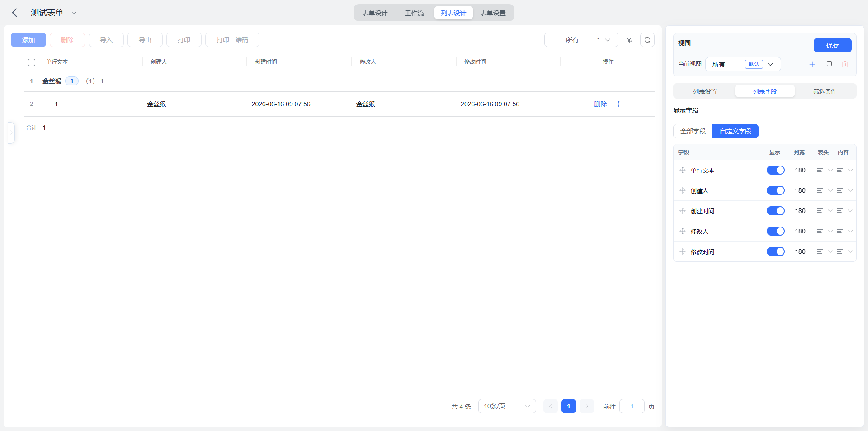The width and height of the screenshot is (868, 431).
Task: Delete the view using the trash icon
Action: [x=845, y=64]
